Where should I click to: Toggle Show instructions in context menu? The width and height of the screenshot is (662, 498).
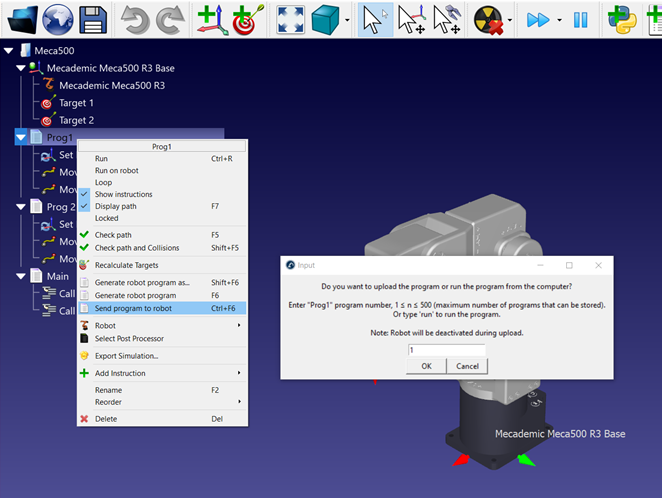click(x=123, y=194)
